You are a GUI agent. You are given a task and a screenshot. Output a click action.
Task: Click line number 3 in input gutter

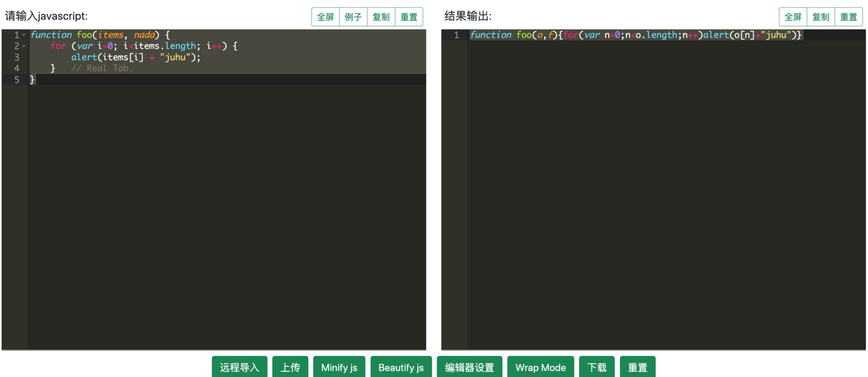[x=17, y=57]
